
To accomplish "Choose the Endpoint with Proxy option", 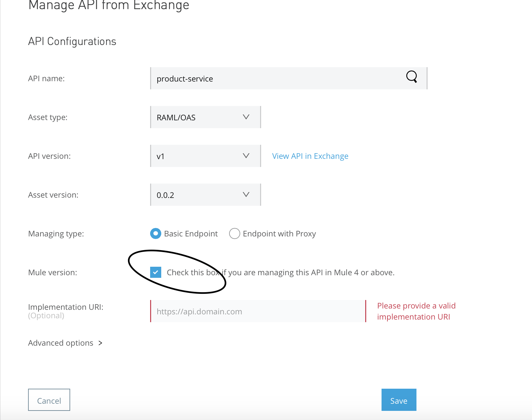I will (235, 233).
